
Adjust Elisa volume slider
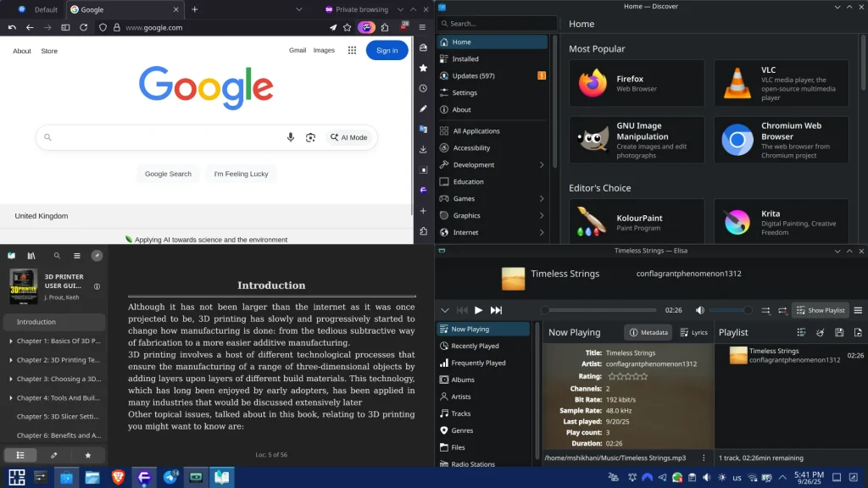(731, 310)
